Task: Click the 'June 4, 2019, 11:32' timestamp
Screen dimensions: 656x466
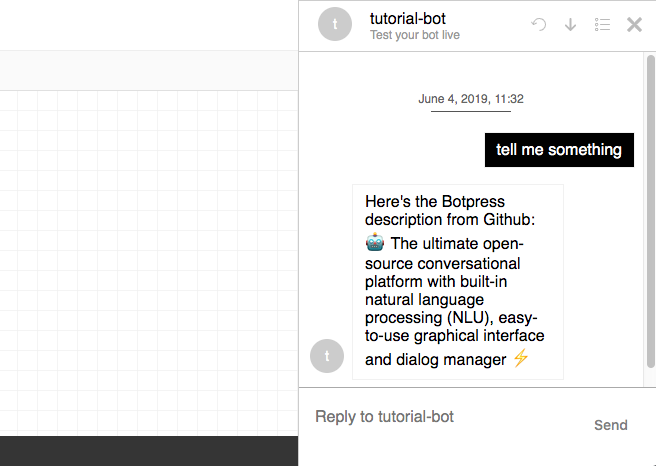Action: 471,99
